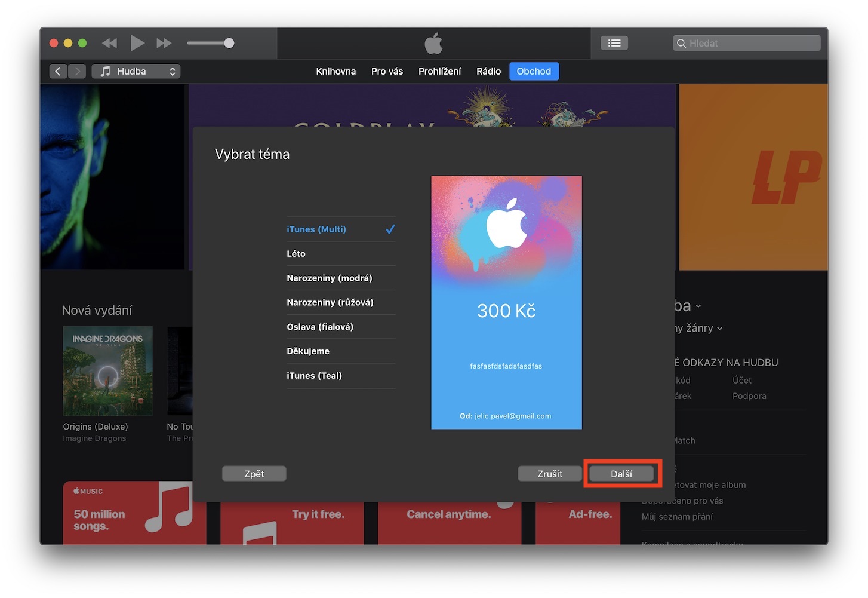Image resolution: width=868 pixels, height=598 pixels.
Task: Open the Imagine Dragons artist link
Action: (94, 438)
